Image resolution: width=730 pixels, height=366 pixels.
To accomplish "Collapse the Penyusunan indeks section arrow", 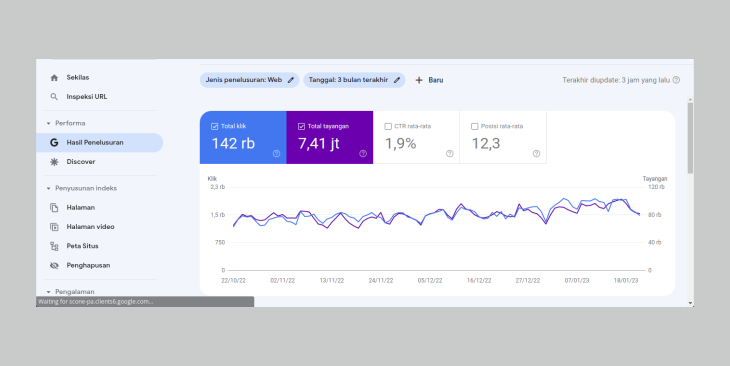I will click(48, 189).
